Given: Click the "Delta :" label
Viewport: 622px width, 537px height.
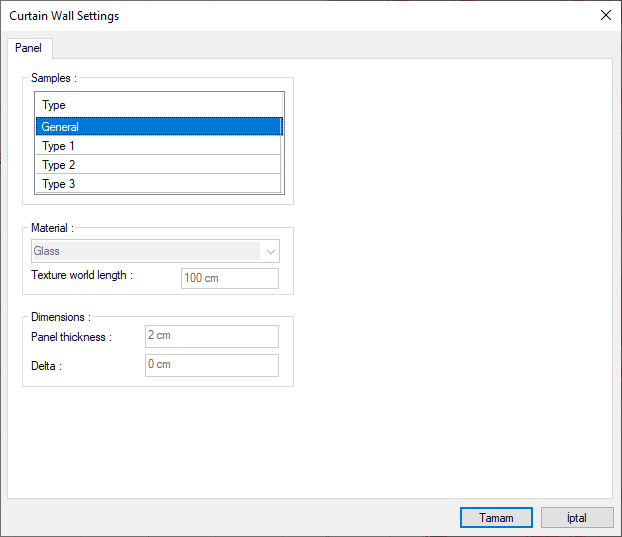Looking at the screenshot, I should click(47, 366).
